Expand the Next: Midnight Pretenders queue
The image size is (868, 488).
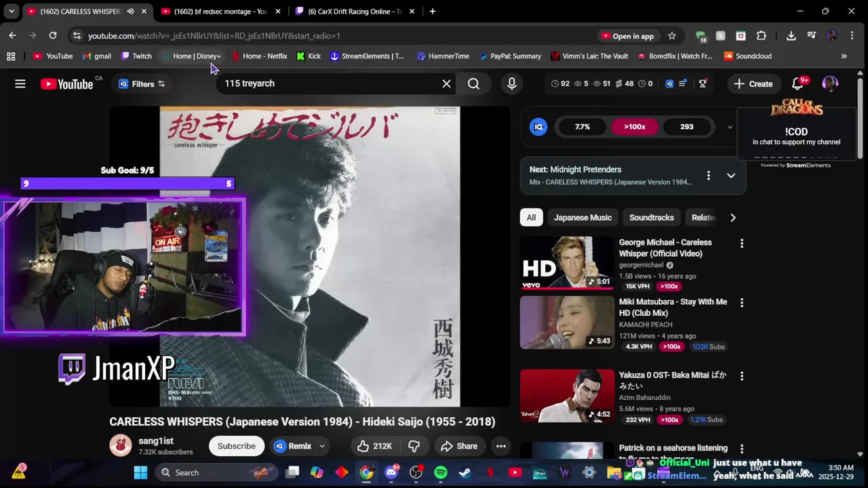pyautogui.click(x=731, y=176)
